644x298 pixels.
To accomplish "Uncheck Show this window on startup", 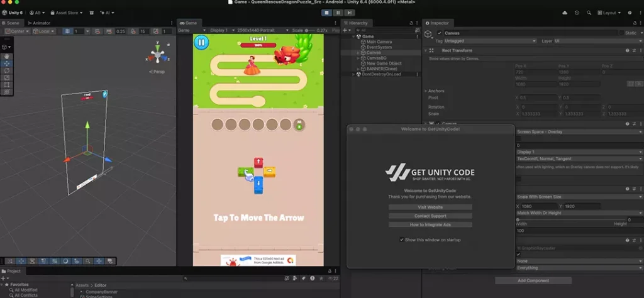I will (402, 240).
